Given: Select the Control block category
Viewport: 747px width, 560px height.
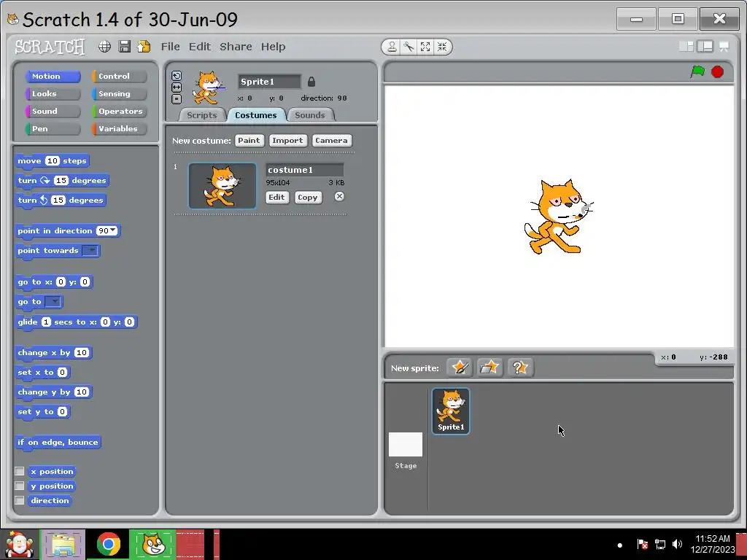Looking at the screenshot, I should [x=119, y=76].
